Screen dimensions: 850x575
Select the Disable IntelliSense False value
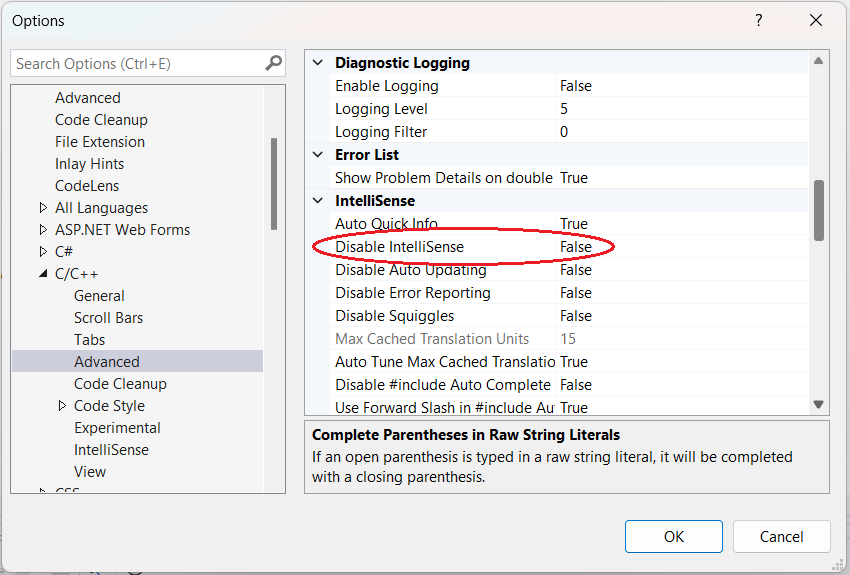pyautogui.click(x=576, y=247)
